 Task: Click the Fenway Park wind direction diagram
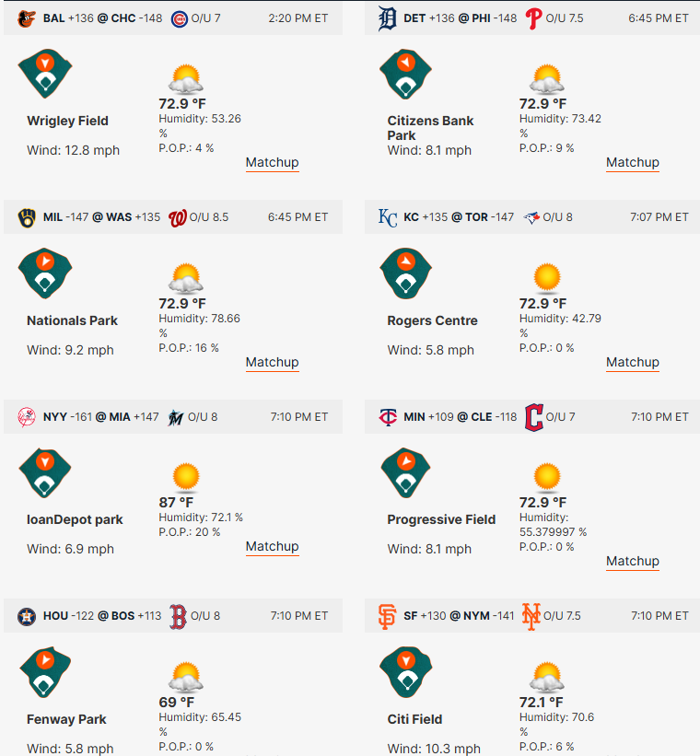[45, 672]
